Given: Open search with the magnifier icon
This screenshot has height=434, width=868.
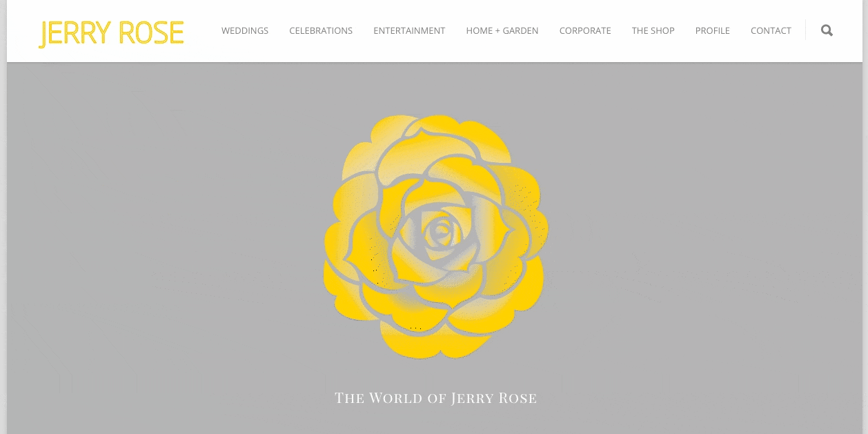Looking at the screenshot, I should [827, 30].
